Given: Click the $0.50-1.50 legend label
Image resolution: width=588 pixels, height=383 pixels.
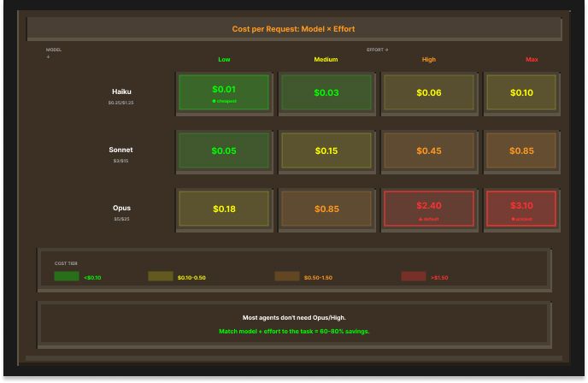Looking at the screenshot, I should click(x=318, y=278).
